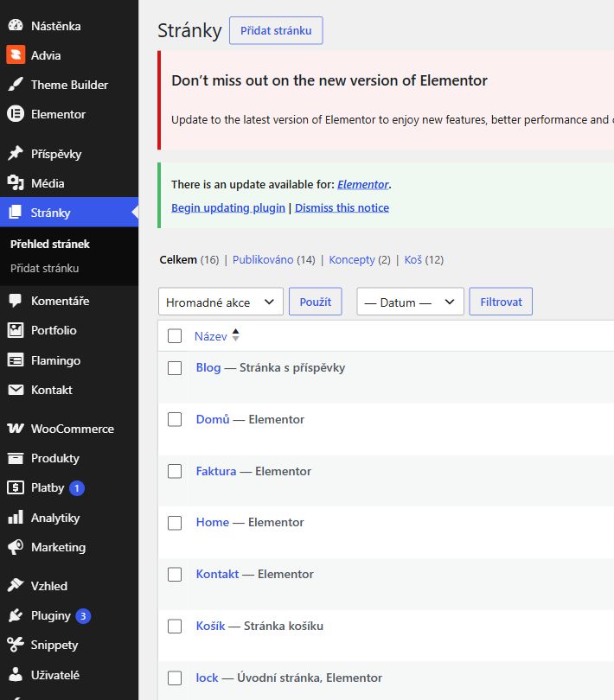Image resolution: width=614 pixels, height=700 pixels.
Task: Open the Hromadné akce dropdown
Action: coord(221,302)
